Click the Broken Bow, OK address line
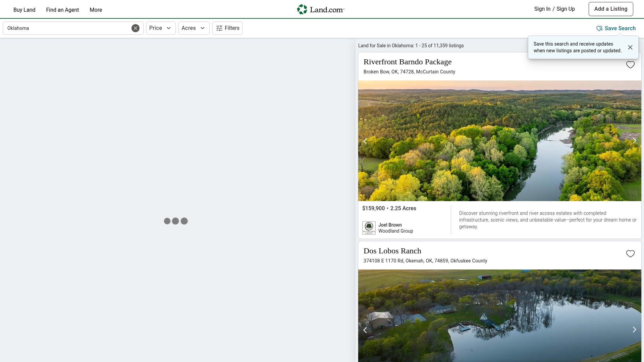Image resolution: width=644 pixels, height=362 pixels. coord(409,72)
